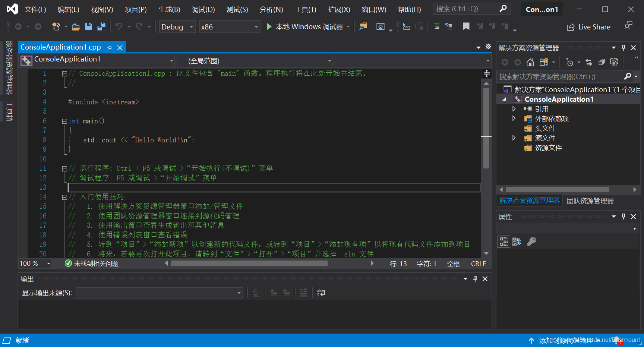644x347 pixels.
Task: Open the 编辑(E) menu
Action: [68, 9]
